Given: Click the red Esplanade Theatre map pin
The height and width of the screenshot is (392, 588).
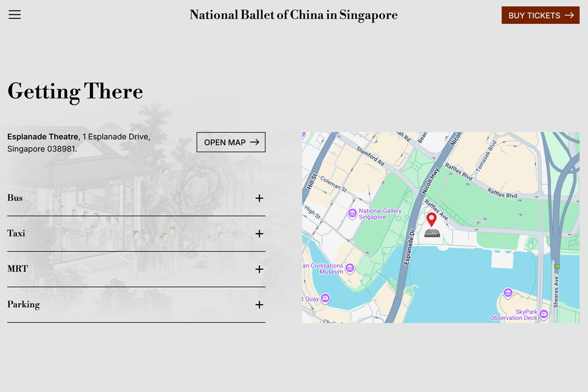Looking at the screenshot, I should click(432, 220).
